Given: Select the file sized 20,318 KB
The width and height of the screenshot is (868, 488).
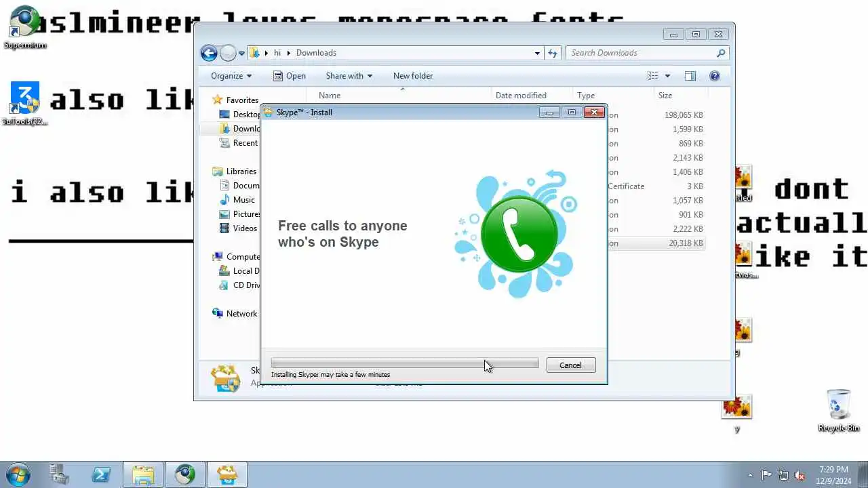Looking at the screenshot, I should click(656, 243).
